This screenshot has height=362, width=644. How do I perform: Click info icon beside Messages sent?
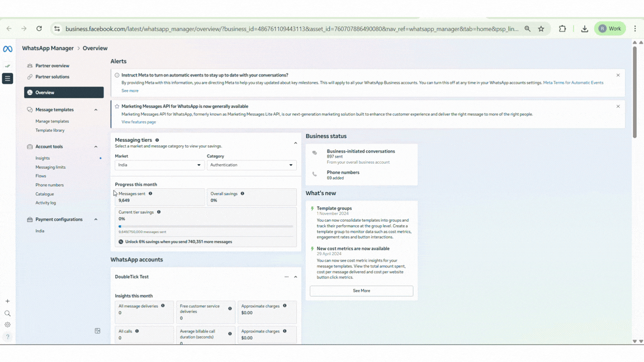click(150, 194)
